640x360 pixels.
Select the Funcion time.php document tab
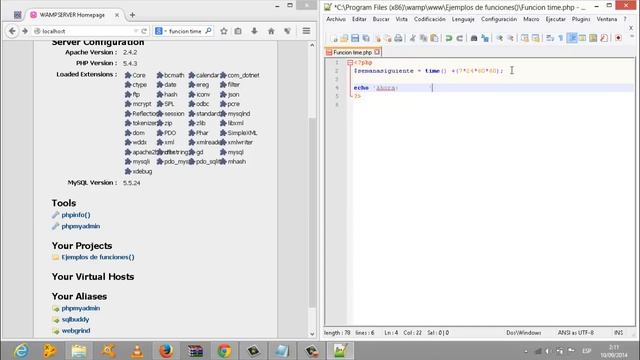pos(353,52)
